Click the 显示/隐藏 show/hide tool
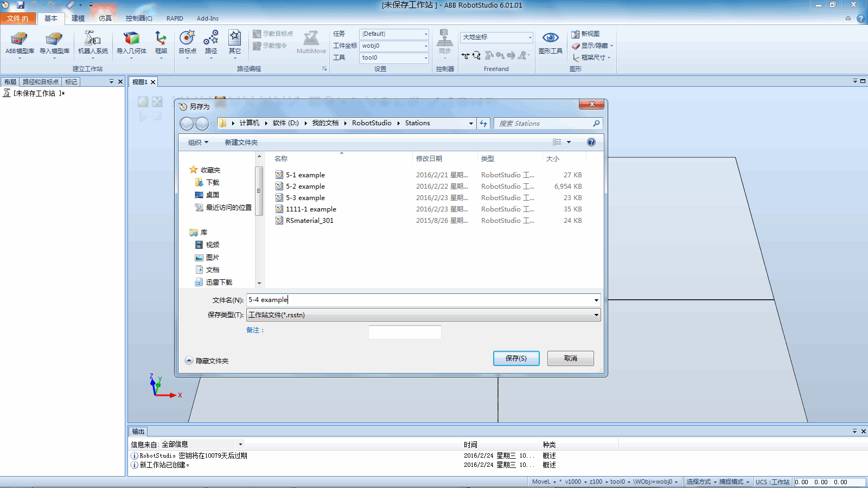Image resolution: width=868 pixels, height=488 pixels. click(592, 46)
